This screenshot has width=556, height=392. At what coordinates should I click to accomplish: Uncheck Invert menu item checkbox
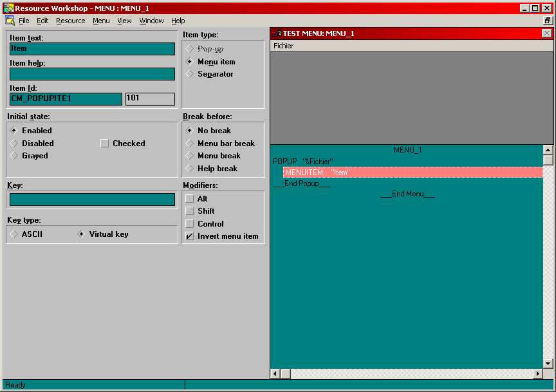(x=190, y=236)
